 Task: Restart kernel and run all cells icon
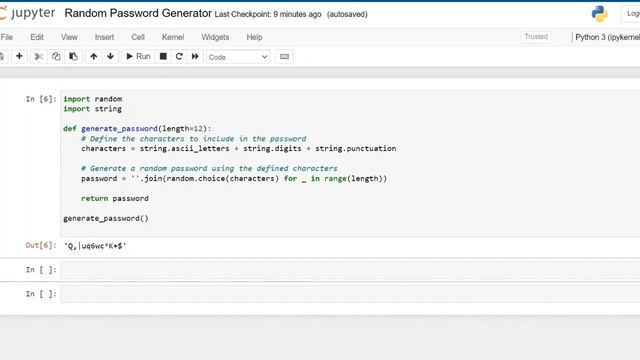click(x=195, y=56)
